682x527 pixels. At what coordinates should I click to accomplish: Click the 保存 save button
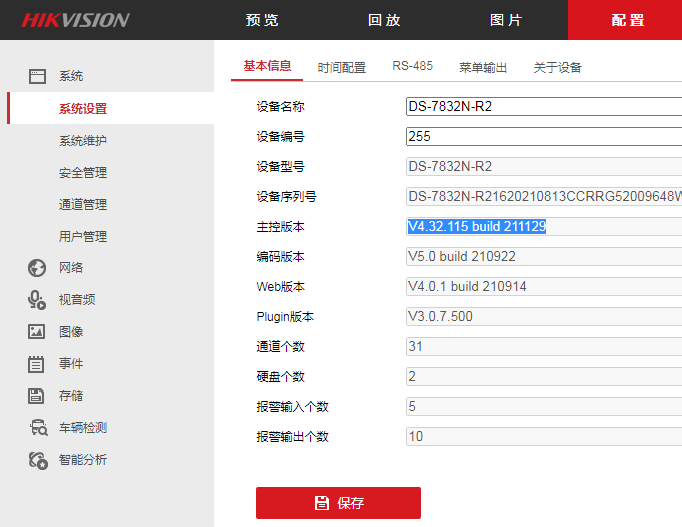pos(338,503)
